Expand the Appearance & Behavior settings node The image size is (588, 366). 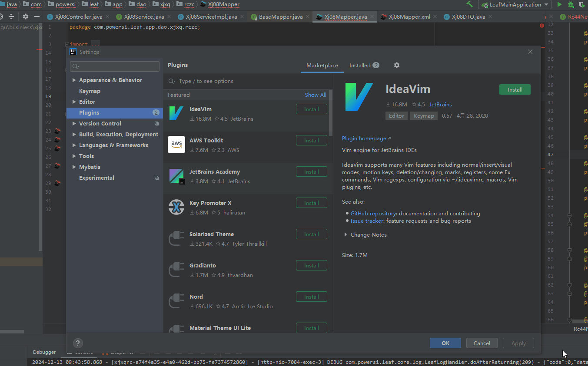tap(74, 80)
